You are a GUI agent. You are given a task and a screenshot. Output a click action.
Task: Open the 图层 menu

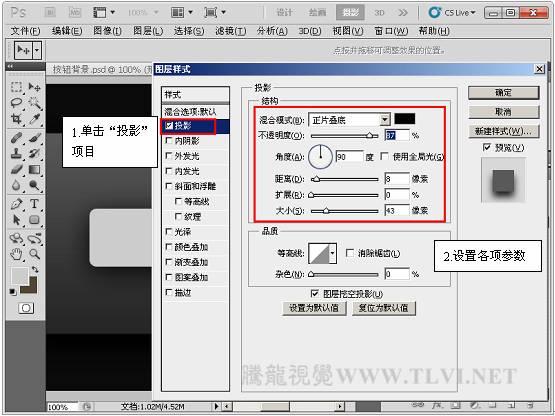pos(148,31)
